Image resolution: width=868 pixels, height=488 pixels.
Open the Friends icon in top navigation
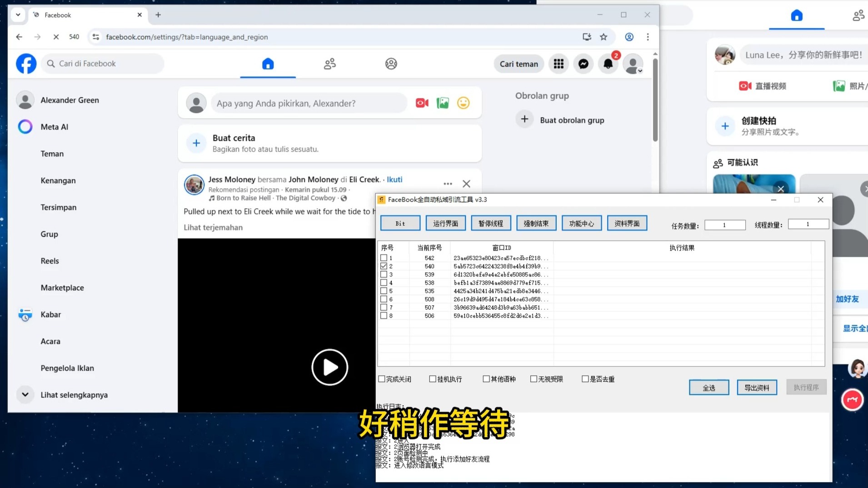pyautogui.click(x=329, y=64)
